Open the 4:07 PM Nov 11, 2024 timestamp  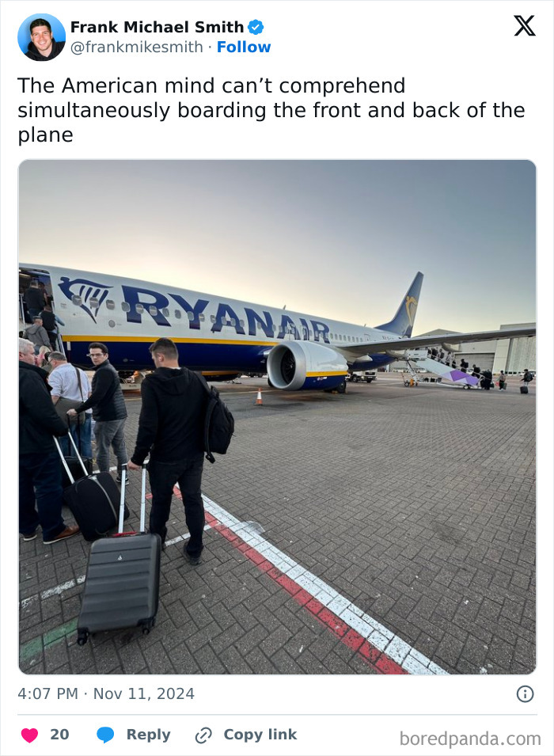[106, 693]
